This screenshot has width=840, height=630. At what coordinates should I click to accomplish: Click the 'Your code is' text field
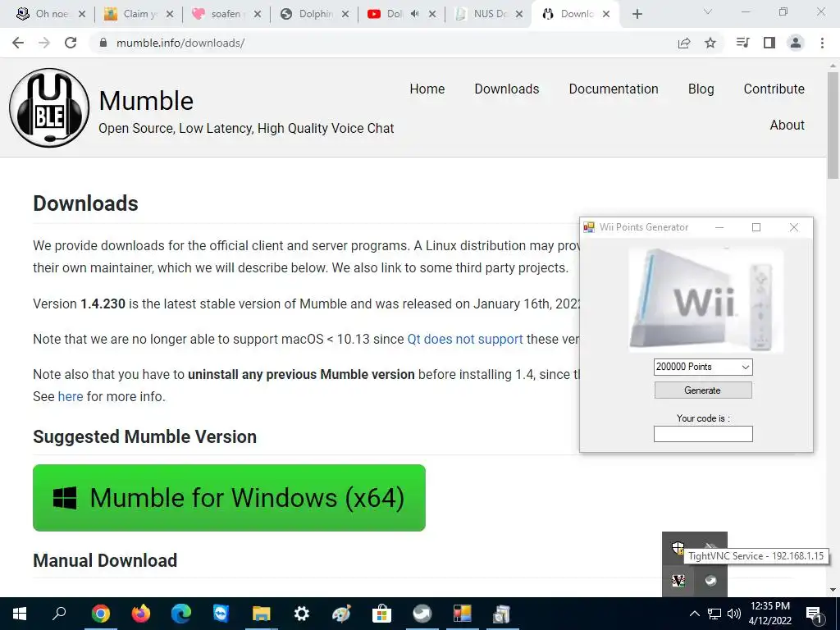click(703, 434)
